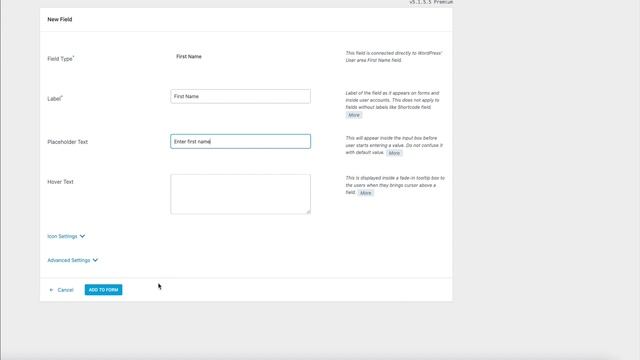Click the Cancel link
Screen dimensions: 640x360
click(65, 290)
